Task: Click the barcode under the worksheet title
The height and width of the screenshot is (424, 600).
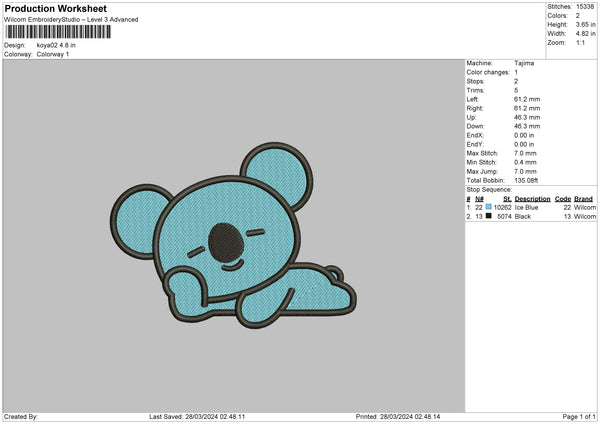Action: click(x=57, y=32)
